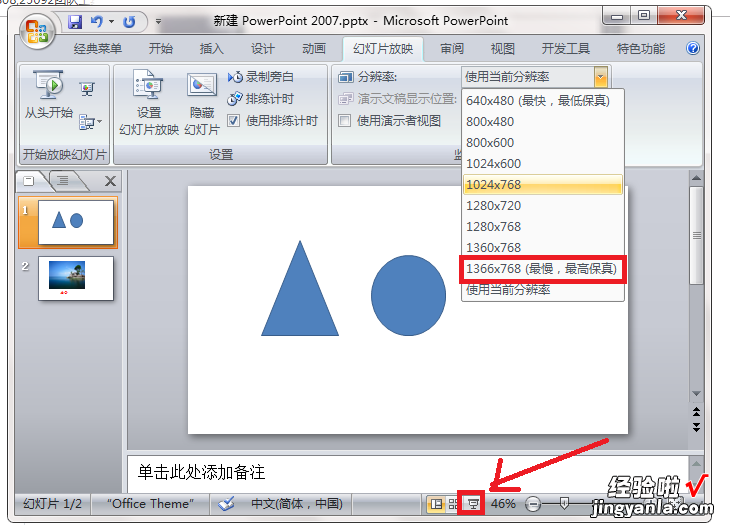Click the Office button orb
This screenshot has width=730, height=525.
[x=37, y=32]
